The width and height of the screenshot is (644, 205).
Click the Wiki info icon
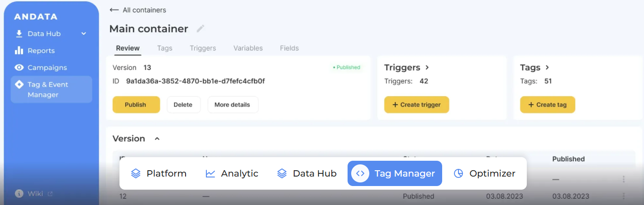point(19,194)
